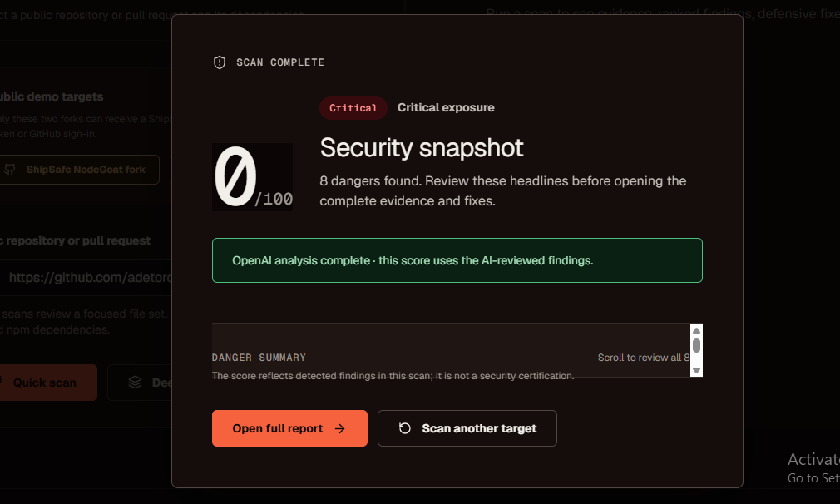Click the stacked layers icon beside Quick scan
840x504 pixels.
[135, 383]
